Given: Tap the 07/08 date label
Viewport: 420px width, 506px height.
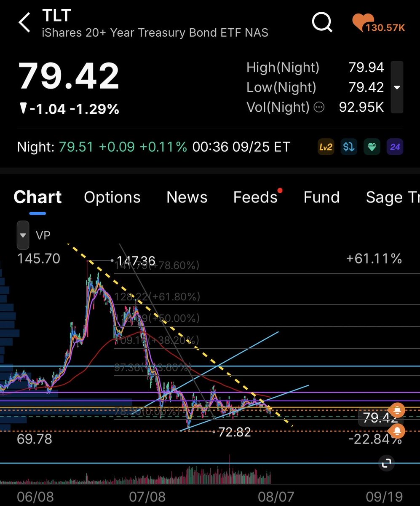Looking at the screenshot, I should tap(147, 497).
